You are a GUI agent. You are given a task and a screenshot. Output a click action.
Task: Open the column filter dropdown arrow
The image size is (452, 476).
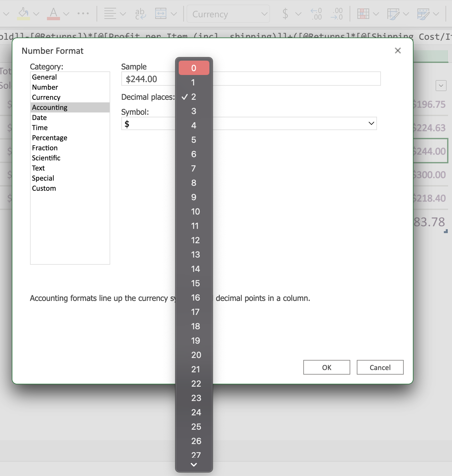point(441,86)
